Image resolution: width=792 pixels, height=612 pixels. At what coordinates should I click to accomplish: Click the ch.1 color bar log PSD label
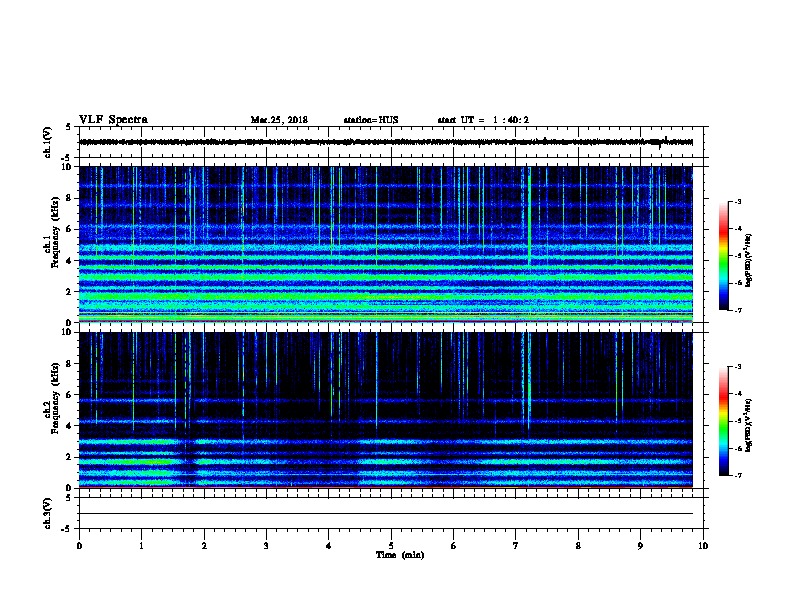tap(748, 260)
